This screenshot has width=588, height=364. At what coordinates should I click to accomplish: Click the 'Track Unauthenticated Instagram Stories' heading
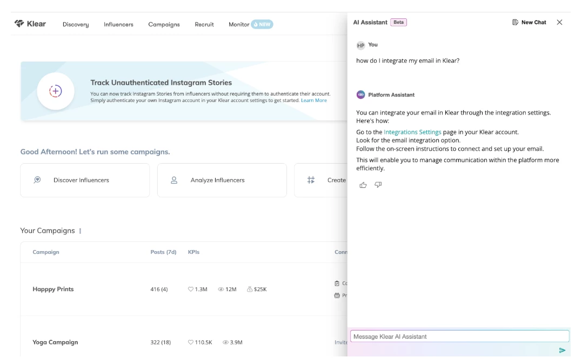click(161, 83)
